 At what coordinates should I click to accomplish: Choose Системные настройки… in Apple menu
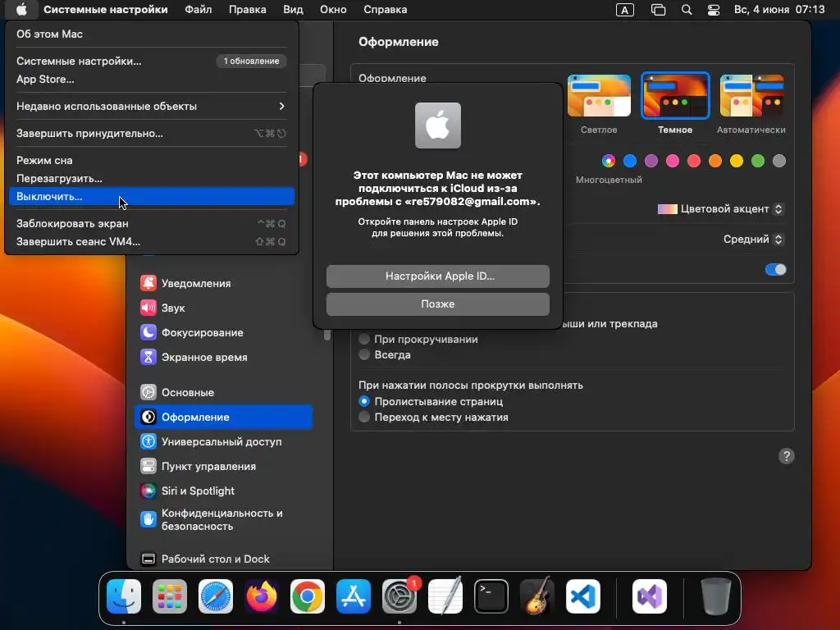[x=151, y=61]
